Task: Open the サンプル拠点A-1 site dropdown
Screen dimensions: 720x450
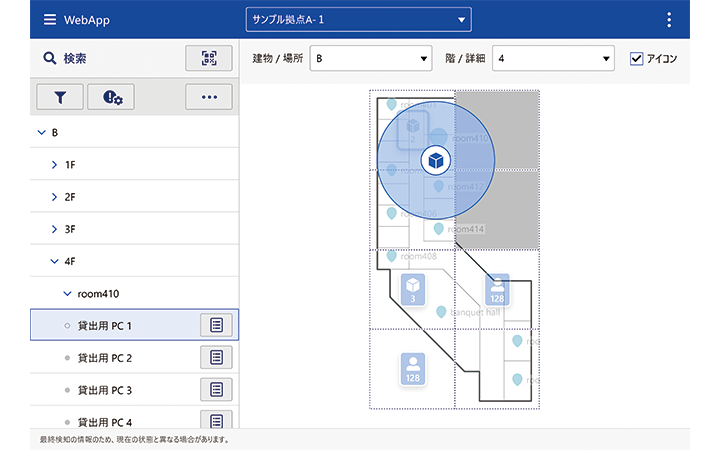Action: (x=358, y=19)
